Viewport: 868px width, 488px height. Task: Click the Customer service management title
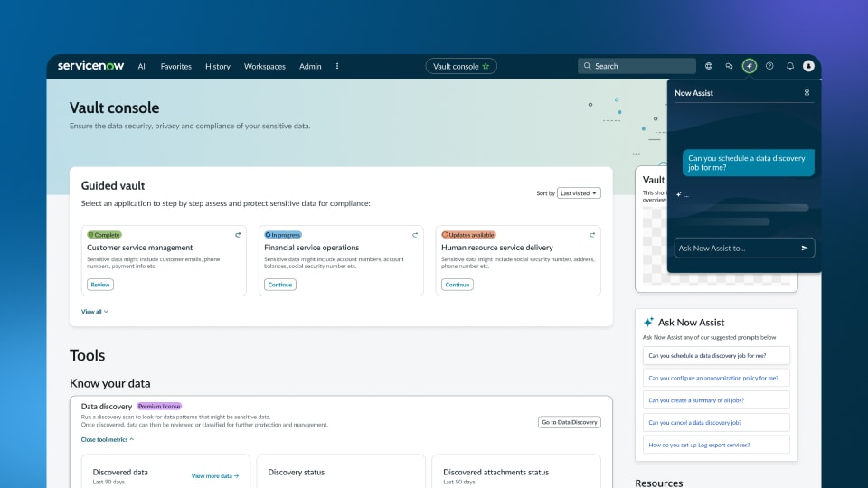139,248
